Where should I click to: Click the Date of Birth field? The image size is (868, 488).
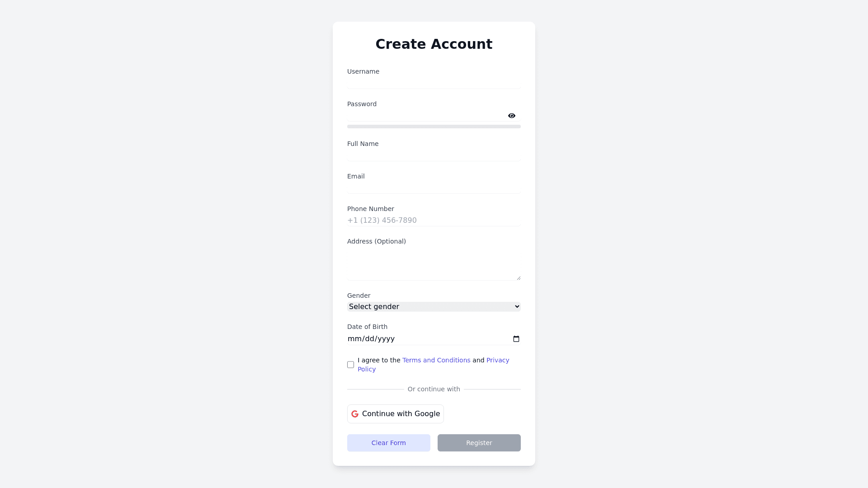pyautogui.click(x=425, y=339)
